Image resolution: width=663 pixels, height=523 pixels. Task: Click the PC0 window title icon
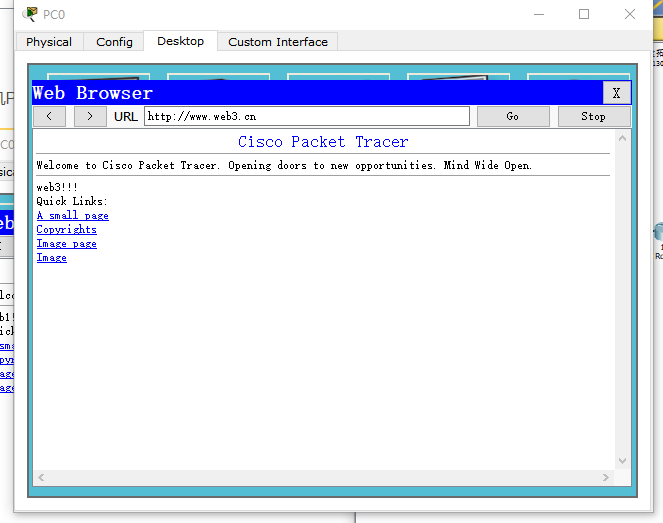coord(30,14)
